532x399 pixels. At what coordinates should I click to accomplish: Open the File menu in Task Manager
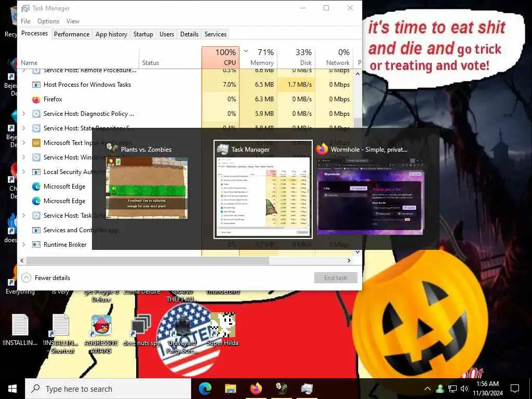coord(25,21)
